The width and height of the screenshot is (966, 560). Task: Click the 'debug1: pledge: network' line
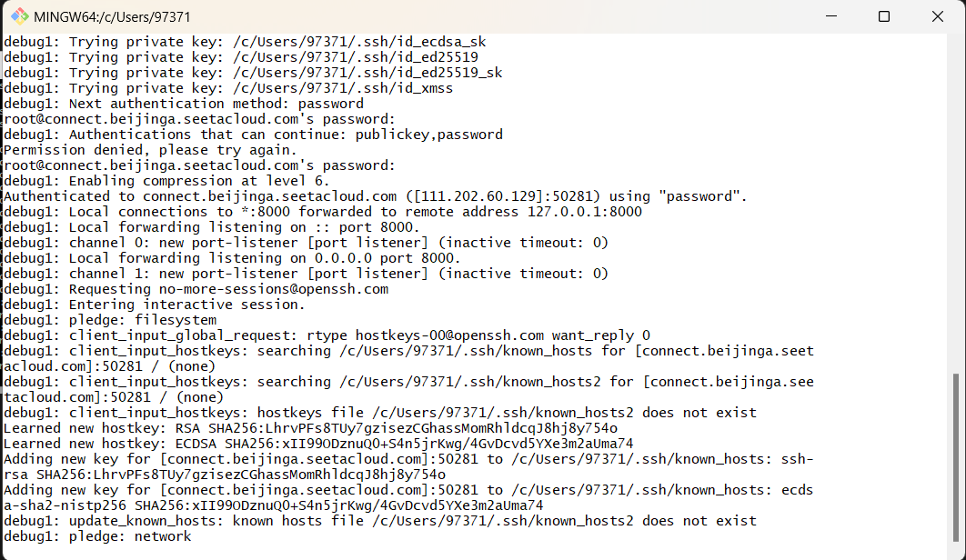(x=98, y=536)
